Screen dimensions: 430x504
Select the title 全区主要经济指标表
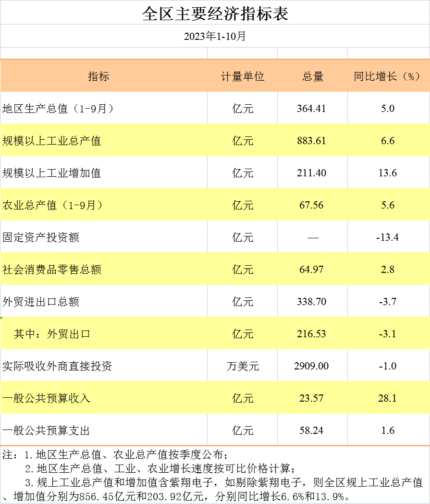click(215, 14)
